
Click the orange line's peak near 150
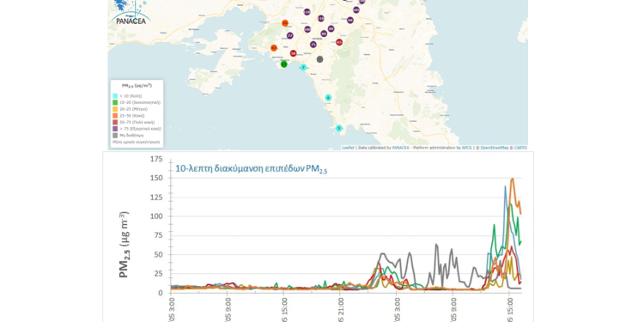click(512, 179)
